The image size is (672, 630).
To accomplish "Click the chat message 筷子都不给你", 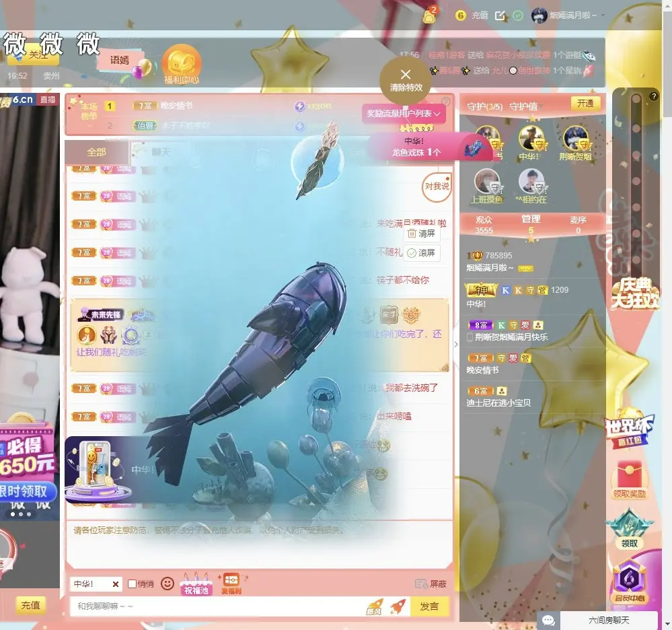I will pyautogui.click(x=402, y=281).
